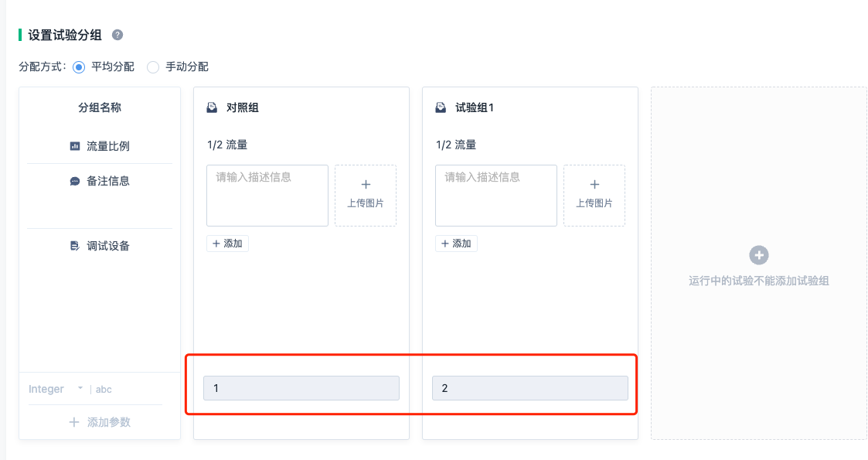Open the Integer type dropdown
The image size is (868, 460).
click(x=56, y=389)
